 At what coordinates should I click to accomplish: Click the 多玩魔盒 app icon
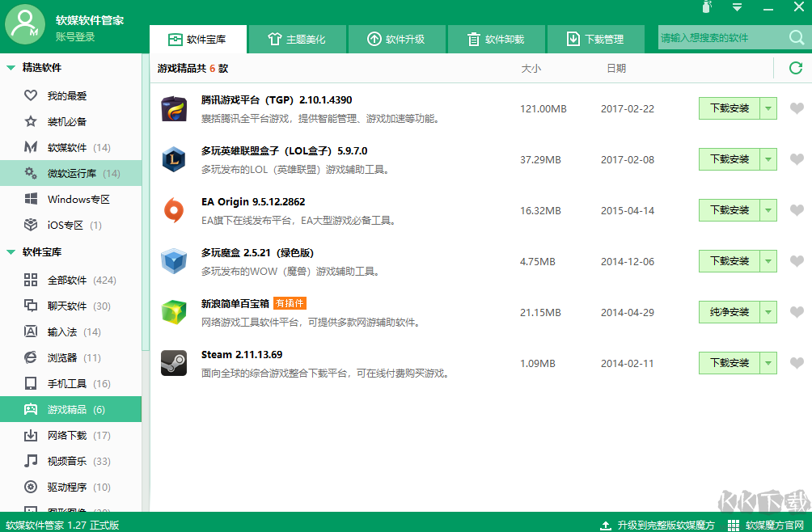174,261
